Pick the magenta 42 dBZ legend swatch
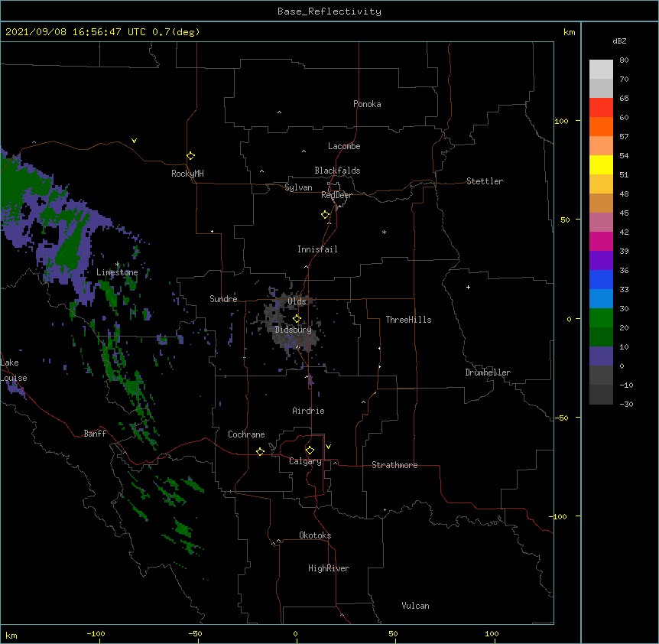659x644 pixels. [x=601, y=241]
